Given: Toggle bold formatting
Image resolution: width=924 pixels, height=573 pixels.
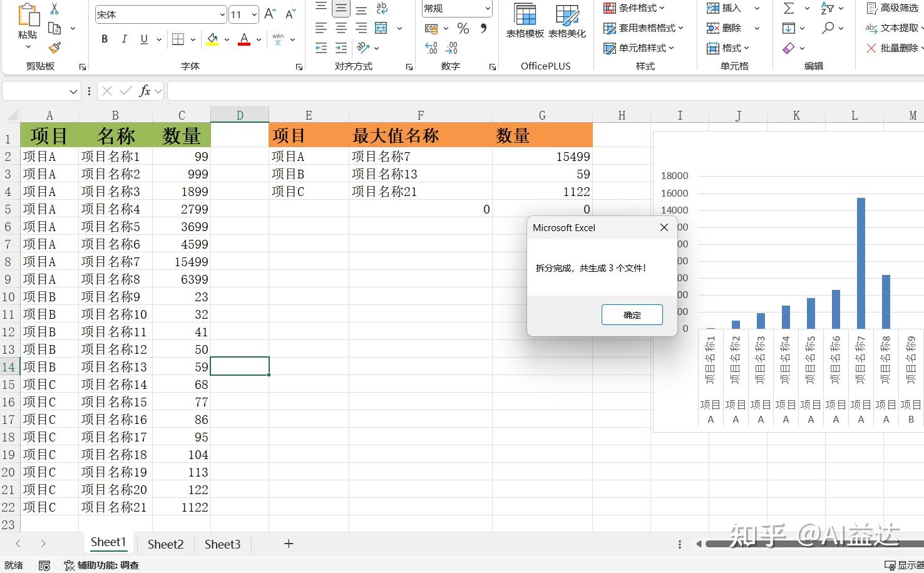Looking at the screenshot, I should coord(104,39).
